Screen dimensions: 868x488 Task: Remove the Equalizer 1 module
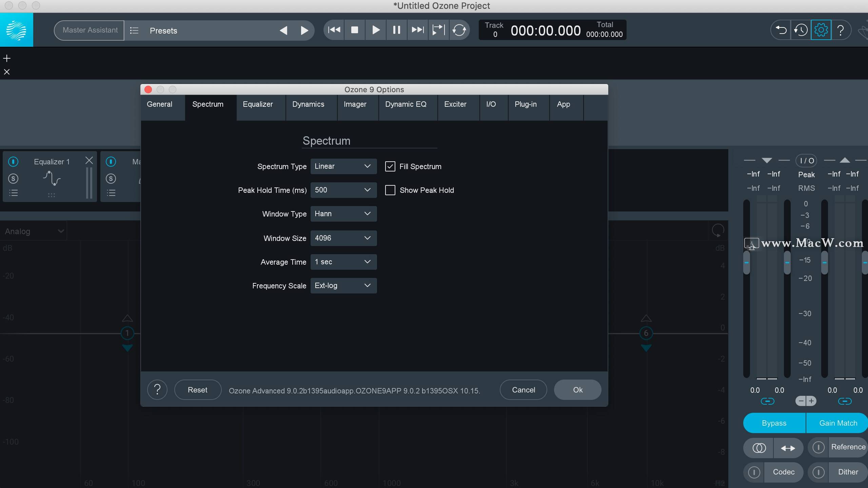pos(89,160)
